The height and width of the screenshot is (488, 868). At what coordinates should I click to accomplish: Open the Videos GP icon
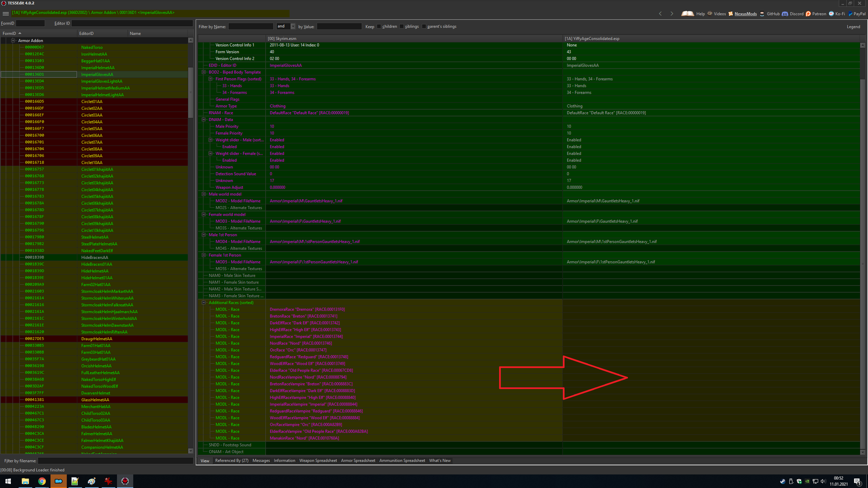[710, 14]
